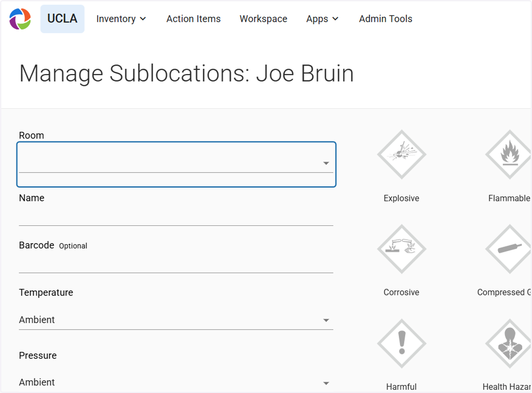Toggle the Harmful exclamation pictogram

pos(402,343)
